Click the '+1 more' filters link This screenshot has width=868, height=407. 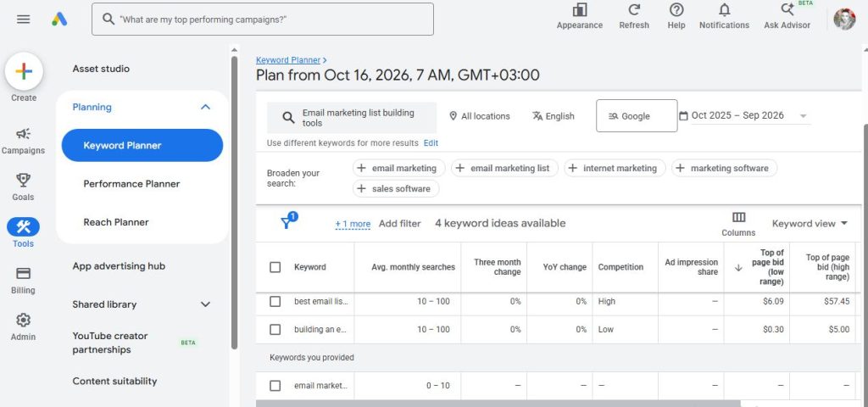(x=353, y=224)
